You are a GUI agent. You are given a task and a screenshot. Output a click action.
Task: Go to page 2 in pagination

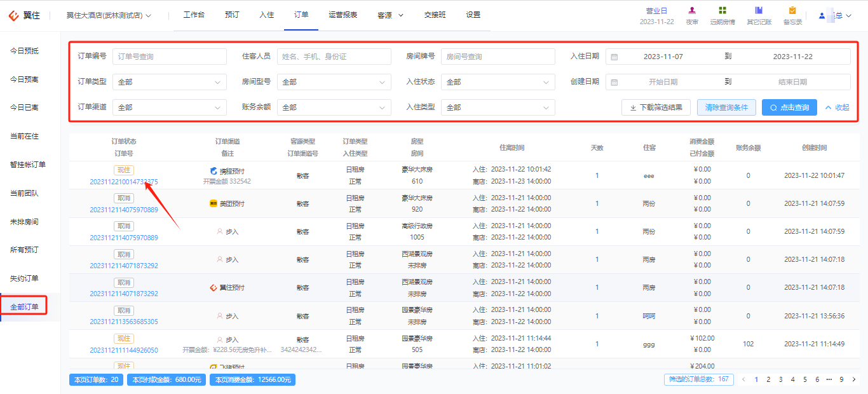pos(768,379)
